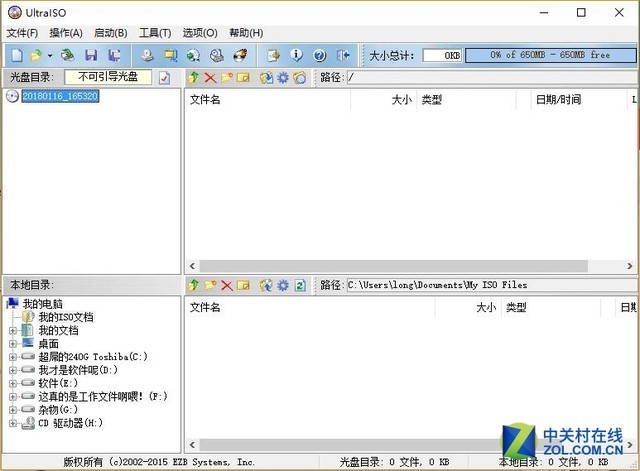
Task: Open the 启动(B) menu
Action: (110, 33)
